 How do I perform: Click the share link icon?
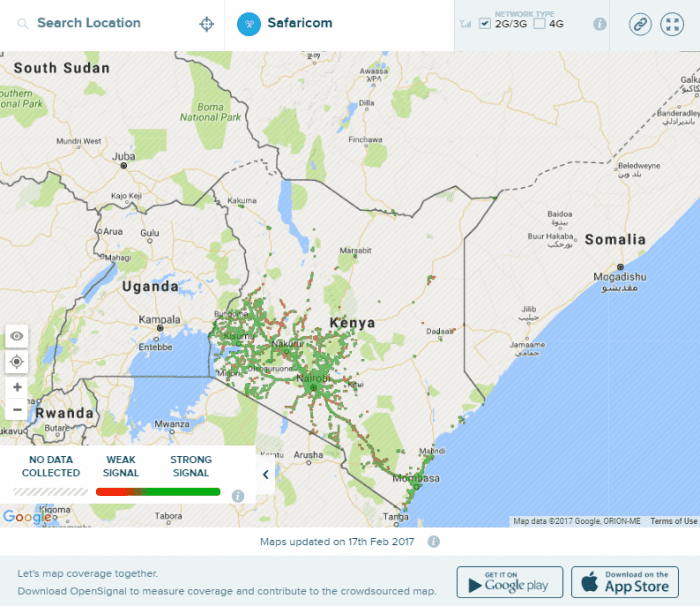pos(640,24)
